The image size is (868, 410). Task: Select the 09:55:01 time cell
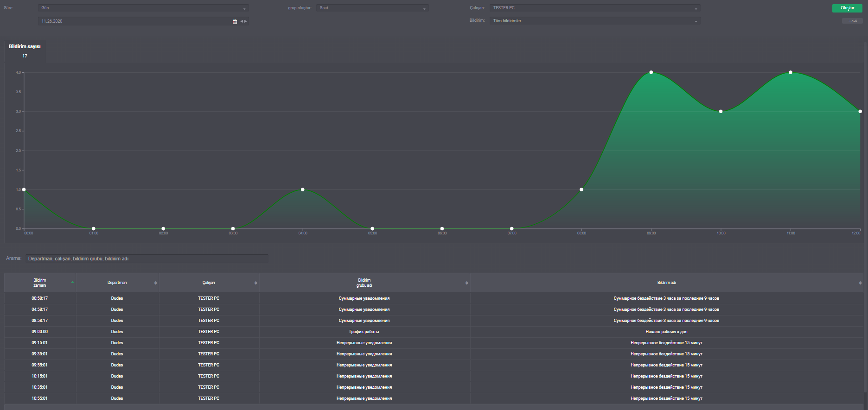click(x=40, y=365)
